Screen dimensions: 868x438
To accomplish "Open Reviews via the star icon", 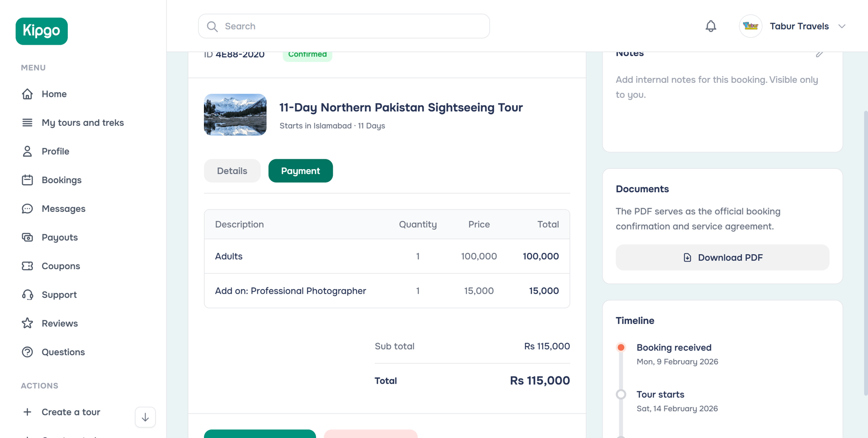I will pos(28,323).
